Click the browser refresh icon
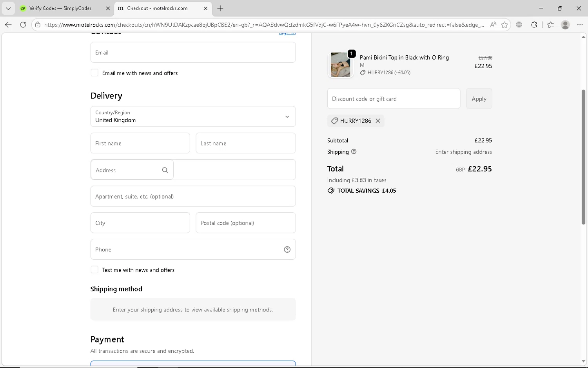Screen dimensions: 588x368 click(23, 25)
